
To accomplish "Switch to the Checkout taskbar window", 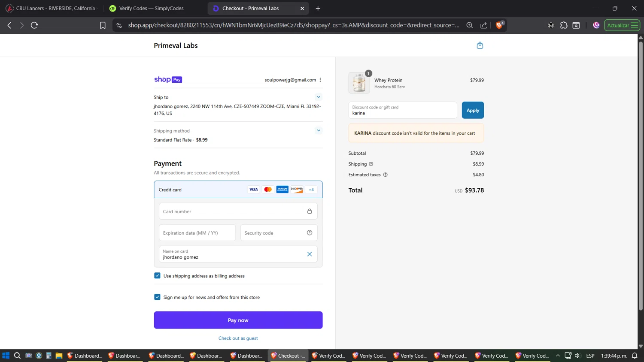I will [x=288, y=356].
